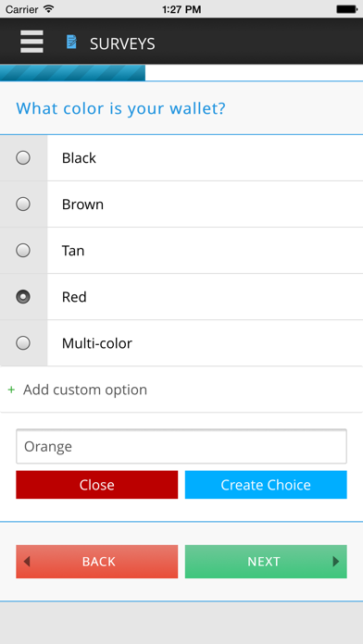Click the red Close button
The width and height of the screenshot is (363, 644).
point(97,485)
